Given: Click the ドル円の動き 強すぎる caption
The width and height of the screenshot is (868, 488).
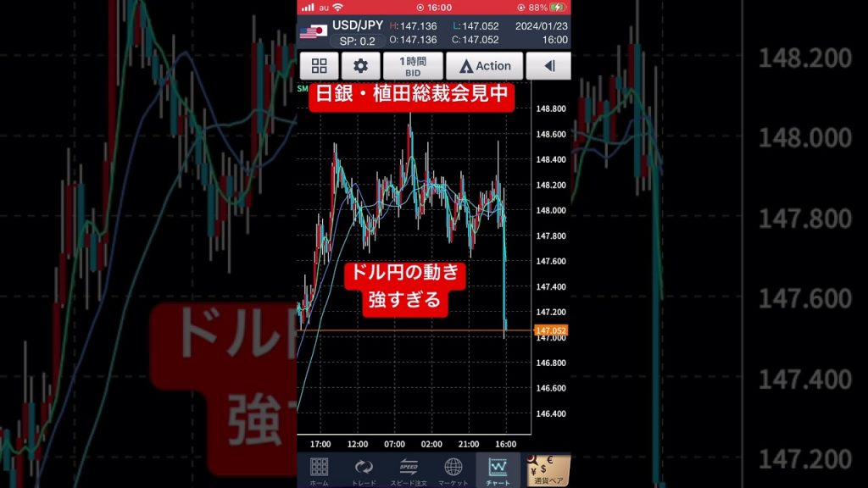Looking at the screenshot, I should (404, 287).
